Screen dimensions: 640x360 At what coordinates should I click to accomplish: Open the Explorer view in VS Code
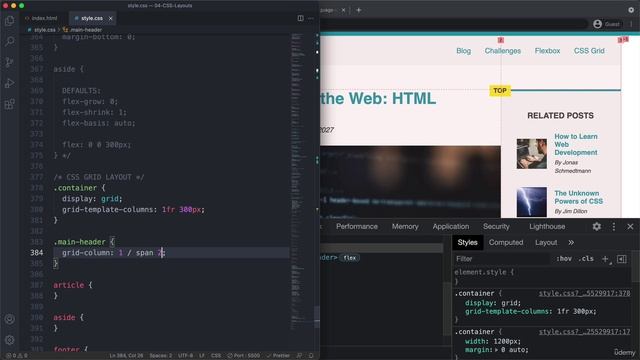(x=10, y=21)
